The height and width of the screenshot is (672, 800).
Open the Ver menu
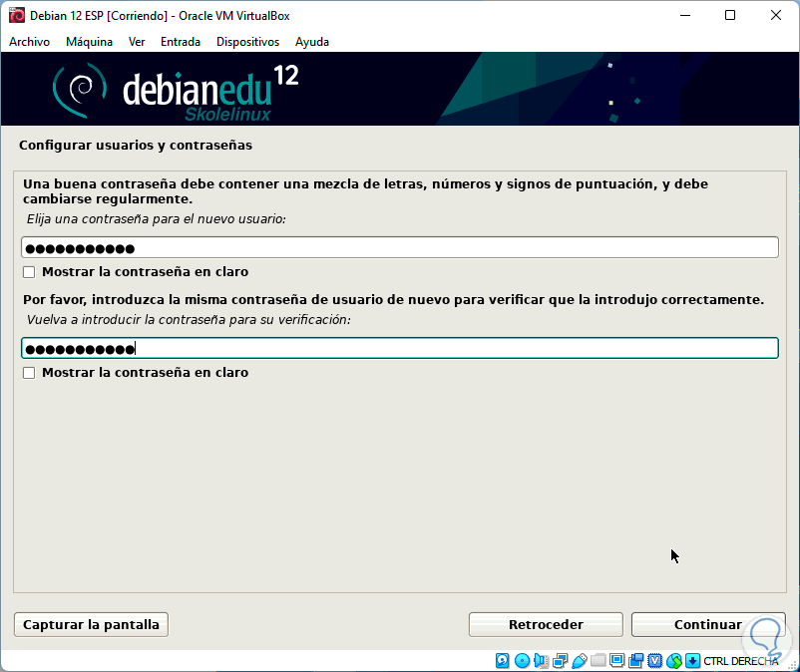[137, 42]
